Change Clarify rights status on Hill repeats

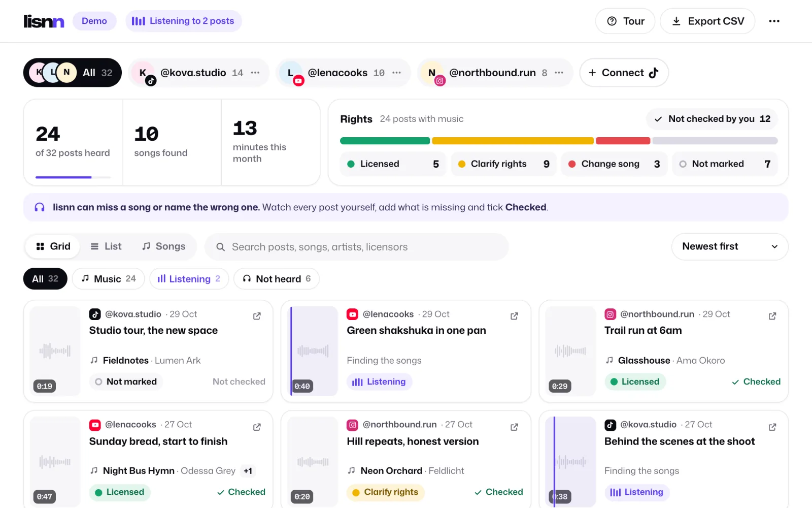tap(386, 492)
